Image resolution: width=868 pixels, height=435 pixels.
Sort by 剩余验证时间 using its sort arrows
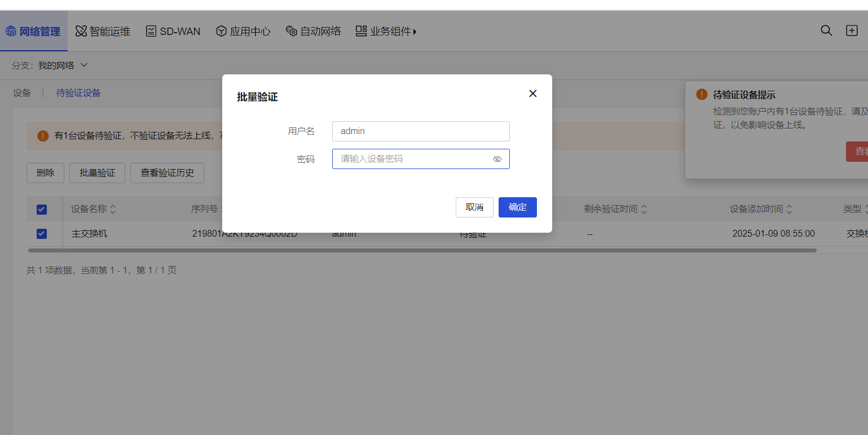point(644,210)
